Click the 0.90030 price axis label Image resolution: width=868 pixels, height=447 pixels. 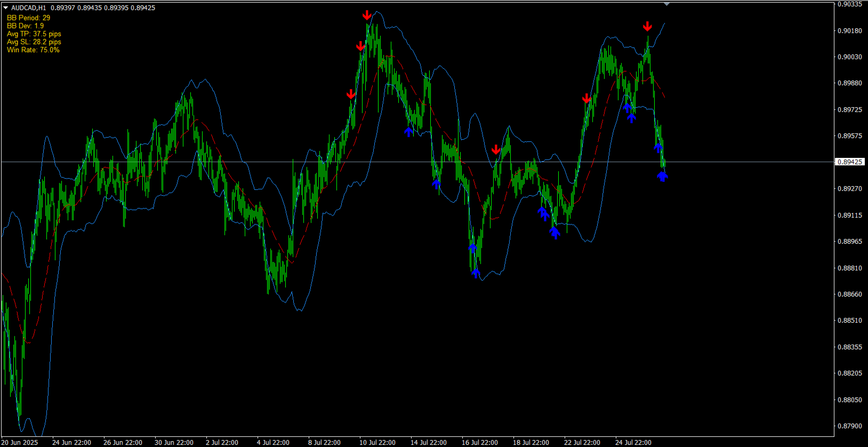coord(850,57)
